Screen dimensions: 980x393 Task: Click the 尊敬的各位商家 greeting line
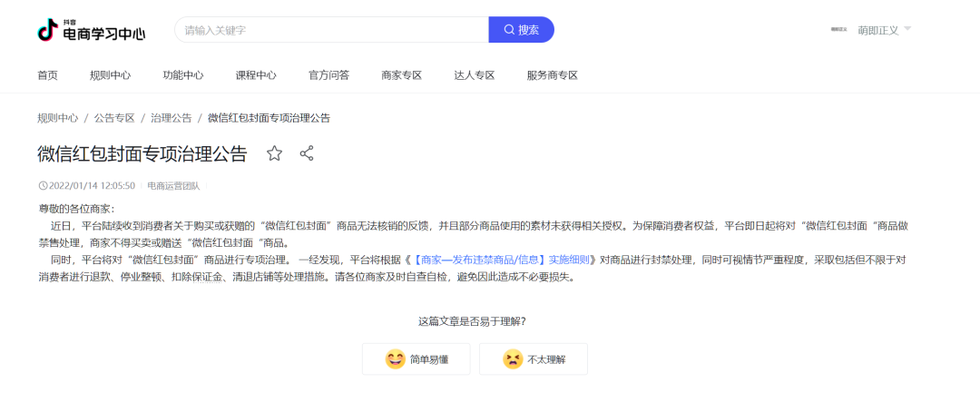click(x=77, y=208)
